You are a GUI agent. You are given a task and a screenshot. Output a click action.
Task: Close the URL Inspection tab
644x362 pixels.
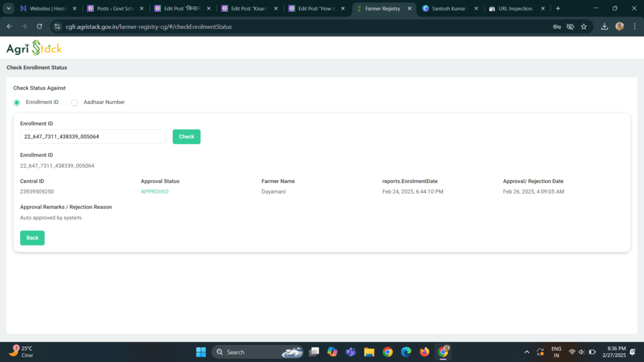tap(543, 9)
